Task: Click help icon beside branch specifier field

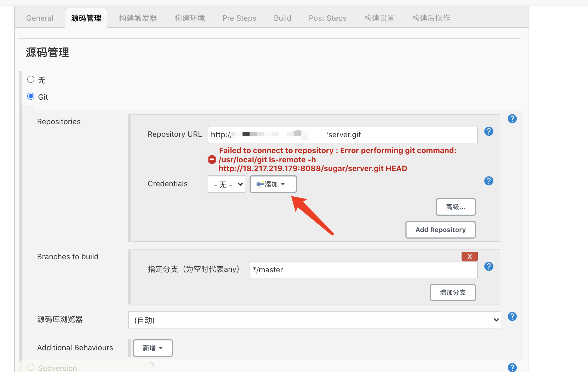Action: click(489, 266)
